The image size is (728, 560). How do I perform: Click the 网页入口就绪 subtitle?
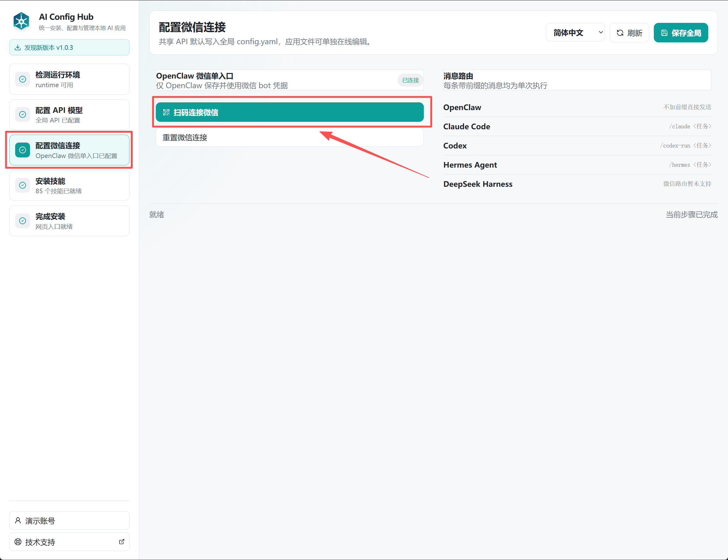(x=54, y=227)
